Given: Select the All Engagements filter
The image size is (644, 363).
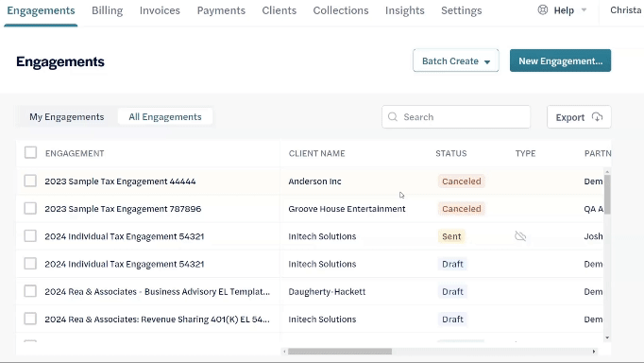Looking at the screenshot, I should click(x=165, y=117).
